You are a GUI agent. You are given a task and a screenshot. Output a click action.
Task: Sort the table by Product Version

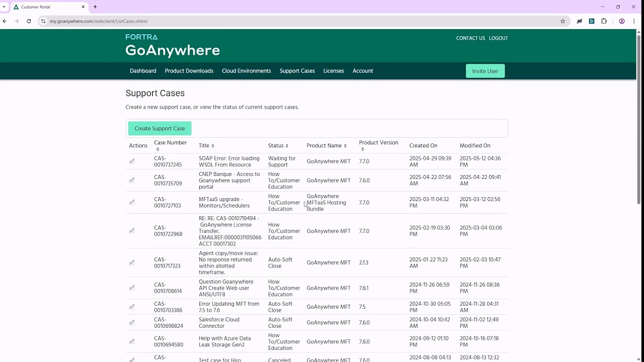[363, 149]
